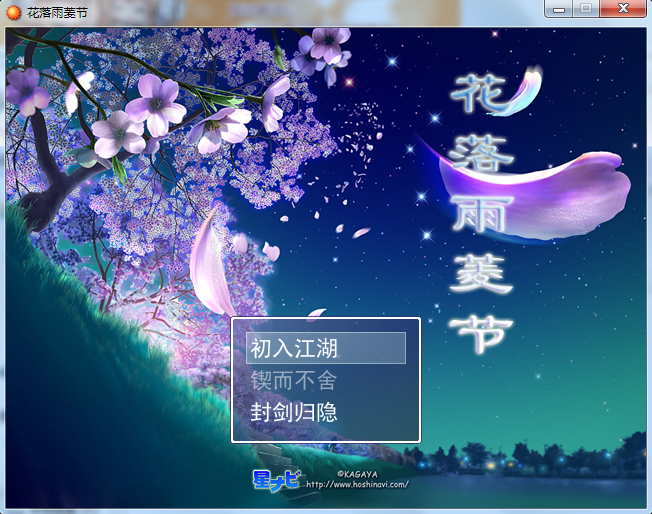The image size is (652, 514).
Task: Choose the grayed-out 锲而不舍 continue option
Action: pyautogui.click(x=294, y=380)
